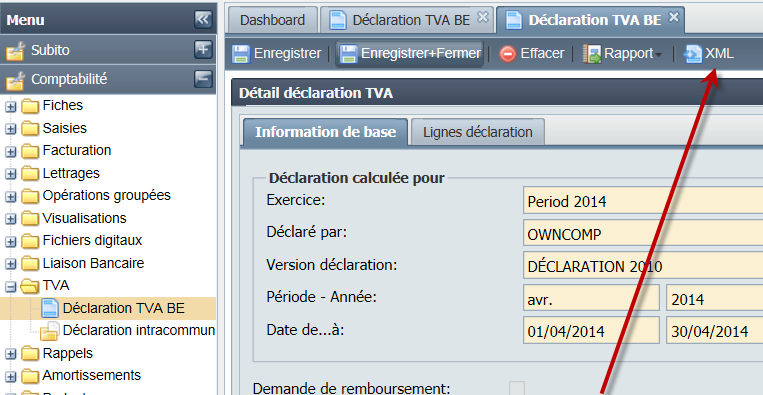The width and height of the screenshot is (763, 395).
Task: Click the Enregistrer save button
Action: click(x=276, y=54)
